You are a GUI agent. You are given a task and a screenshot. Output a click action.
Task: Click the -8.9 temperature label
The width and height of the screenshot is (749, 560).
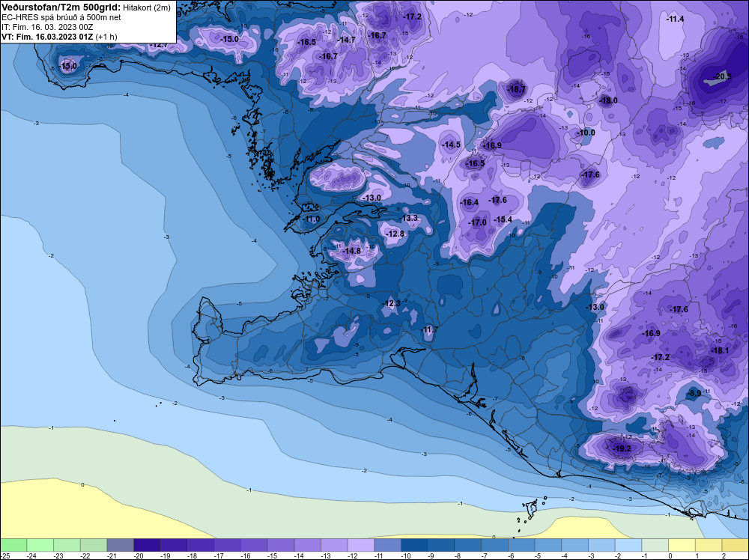pyautogui.click(x=694, y=393)
